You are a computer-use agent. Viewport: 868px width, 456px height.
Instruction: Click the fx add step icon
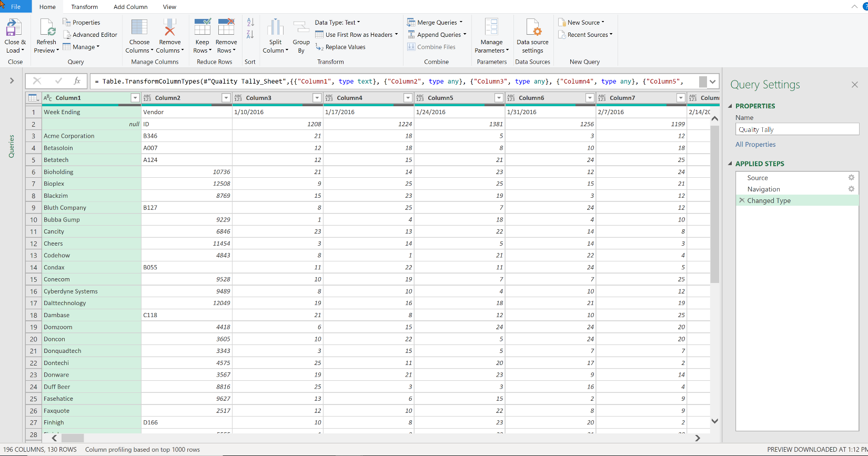[x=77, y=81]
